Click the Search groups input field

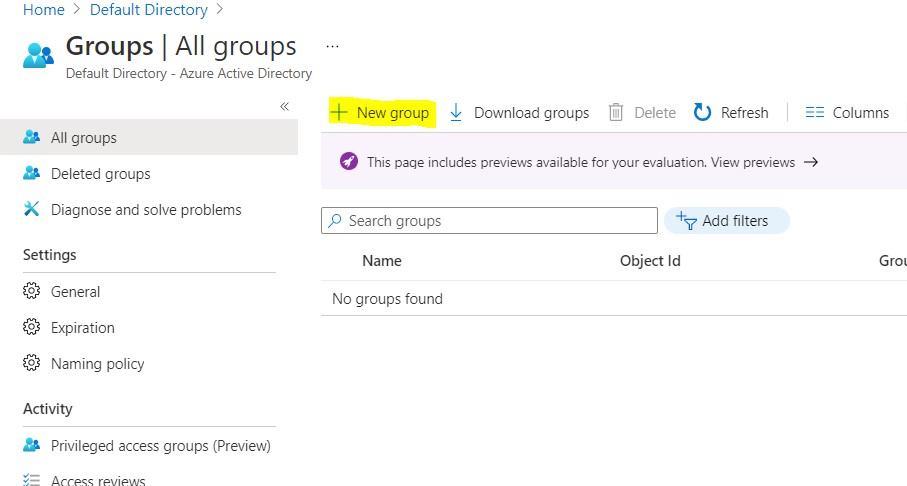pyautogui.click(x=489, y=220)
